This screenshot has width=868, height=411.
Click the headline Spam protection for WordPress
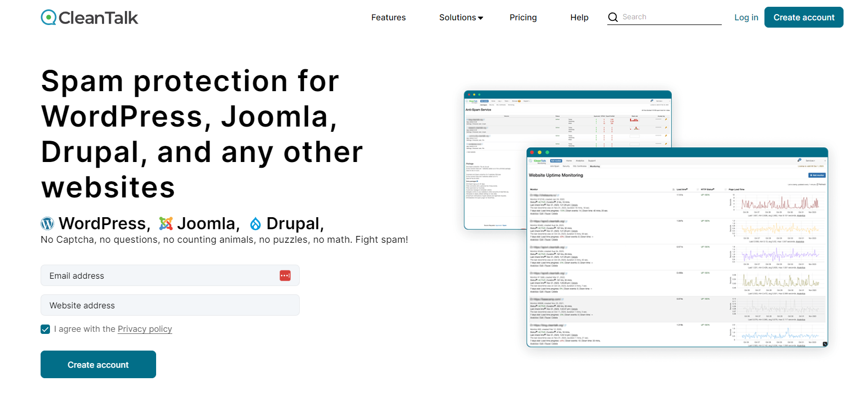202,134
